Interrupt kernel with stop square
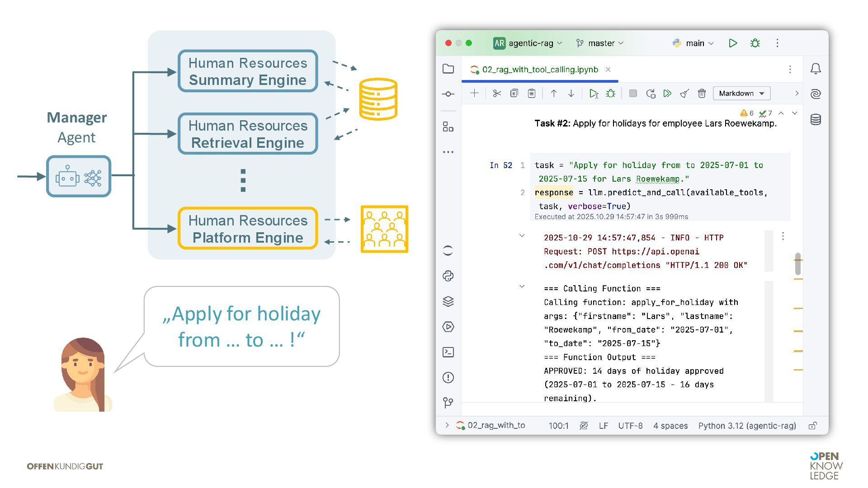This screenshot has width=868, height=488. click(633, 94)
